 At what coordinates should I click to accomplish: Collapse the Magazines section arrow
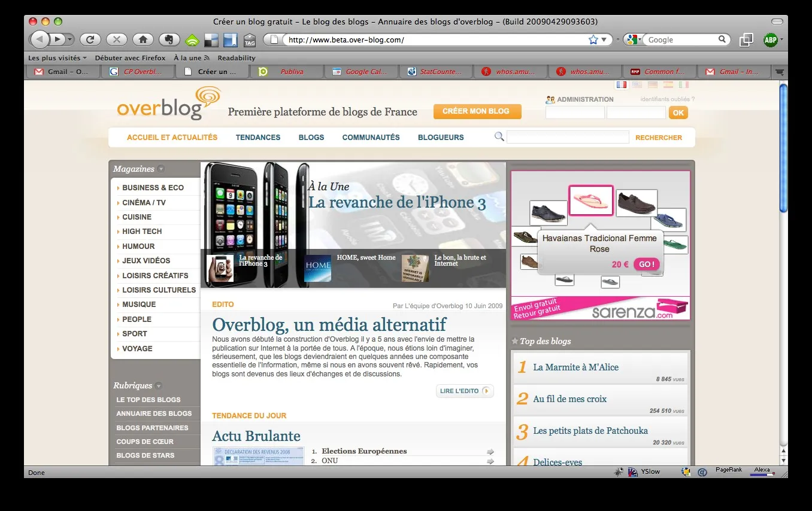(x=161, y=169)
